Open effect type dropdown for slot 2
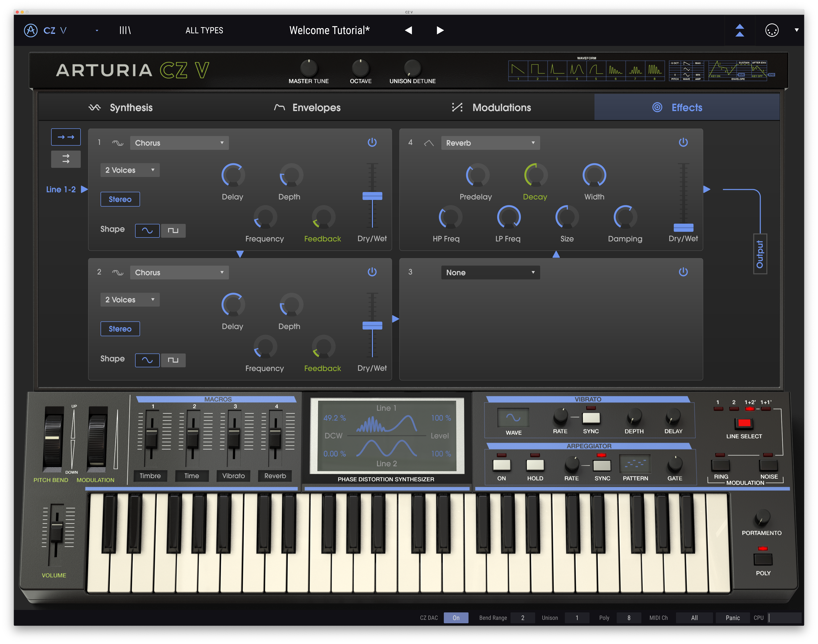The height and width of the screenshot is (644, 818). coord(179,273)
